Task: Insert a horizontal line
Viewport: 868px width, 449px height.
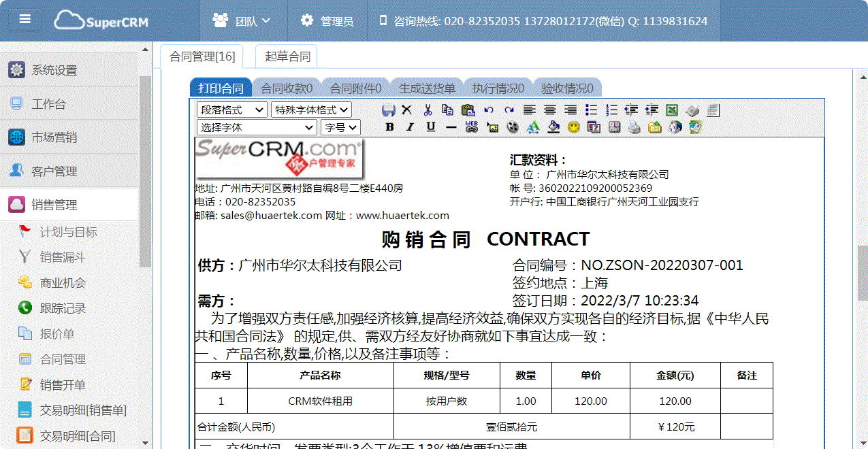Action: coord(451,127)
